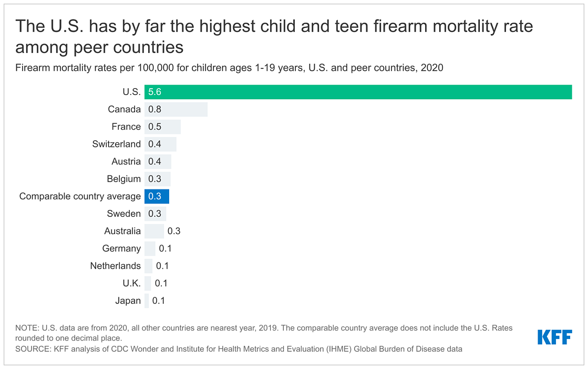
Task: Click the France bar
Action: coord(163,126)
